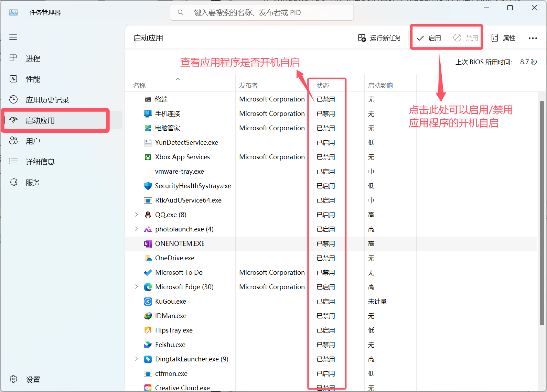The image size is (547, 392).
Task: Expand the photolaunch.exe (4) group
Action: (x=137, y=229)
